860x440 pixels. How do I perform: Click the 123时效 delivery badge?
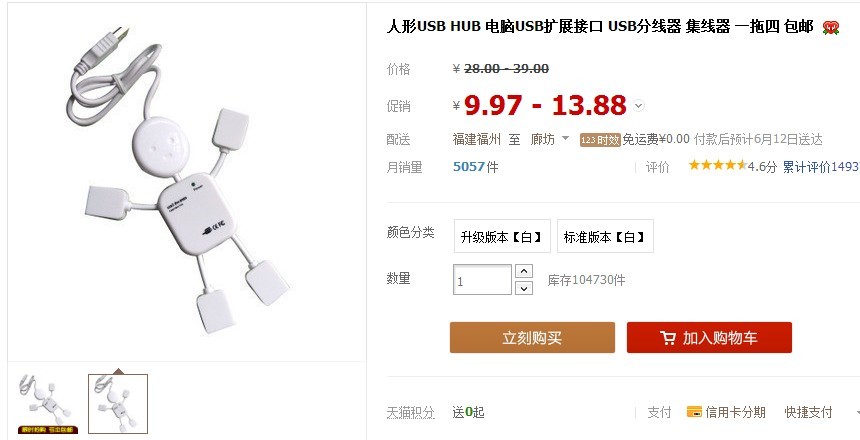[x=600, y=140]
